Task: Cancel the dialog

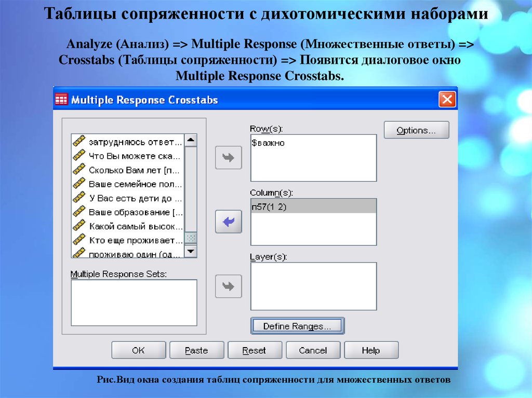Action: tap(313, 350)
